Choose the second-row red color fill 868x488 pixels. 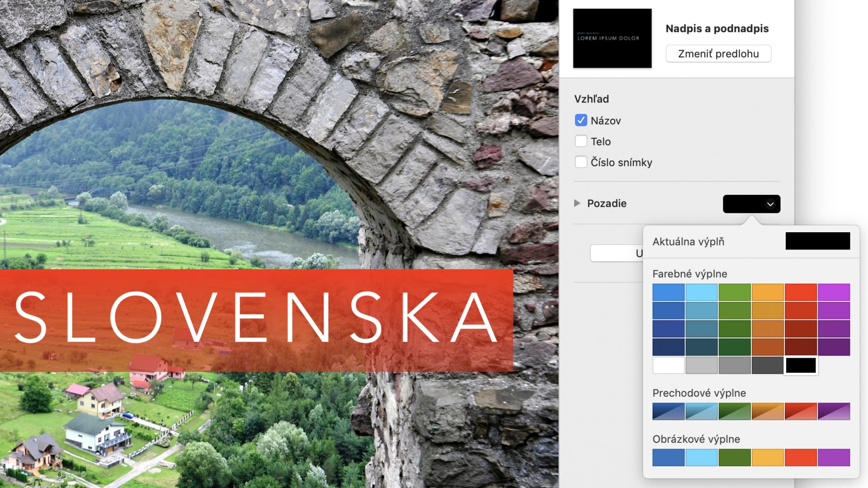(x=801, y=310)
